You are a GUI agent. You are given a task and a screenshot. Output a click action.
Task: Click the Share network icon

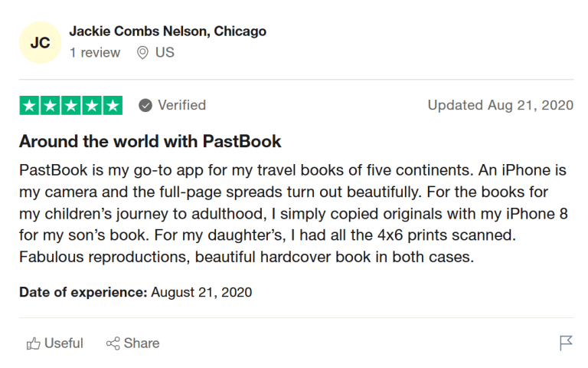click(113, 343)
